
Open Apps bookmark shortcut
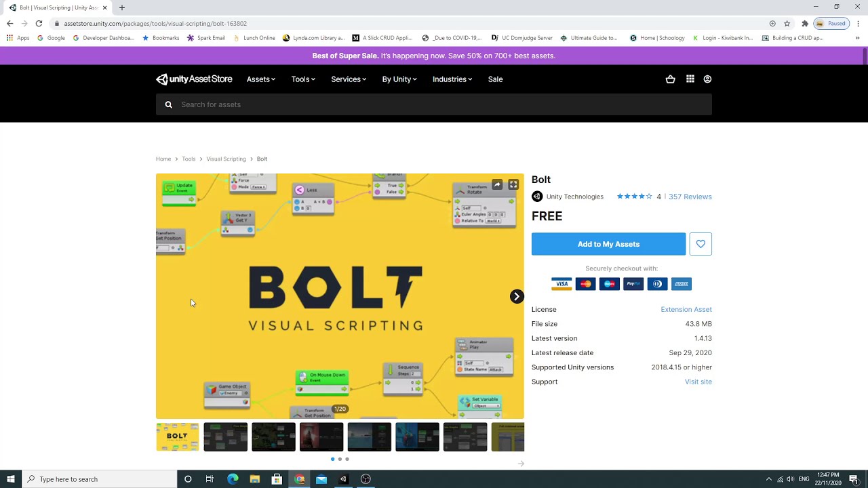[x=18, y=38]
